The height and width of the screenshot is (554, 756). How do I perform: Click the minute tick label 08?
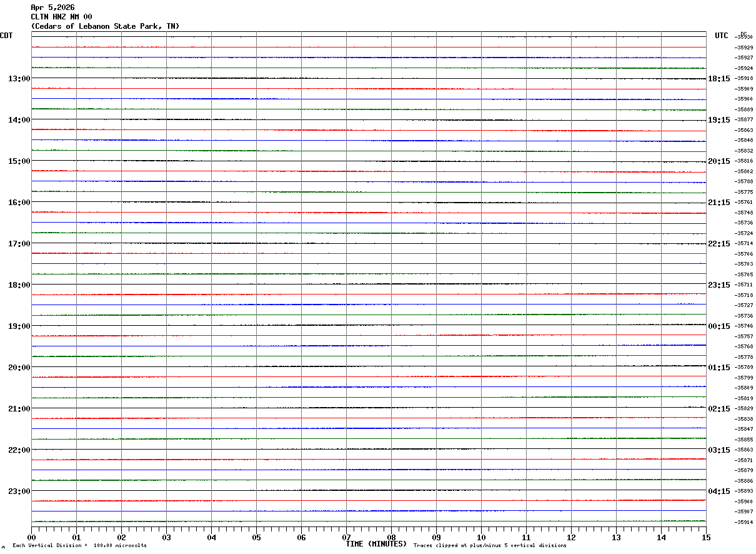coord(392,537)
